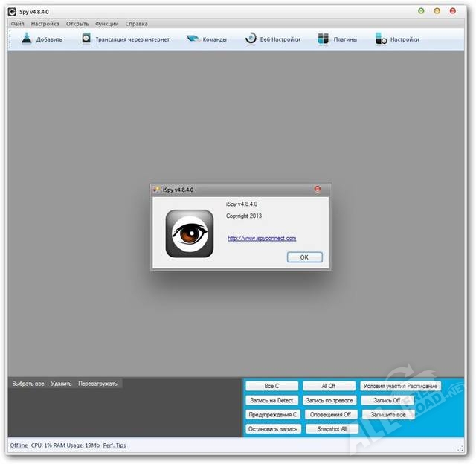
Task: Open the Файл menu
Action: pos(18,24)
